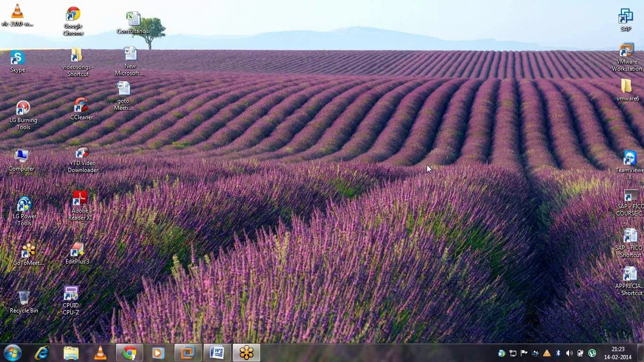
Task: Click the network connection tray icon
Action: tap(513, 353)
